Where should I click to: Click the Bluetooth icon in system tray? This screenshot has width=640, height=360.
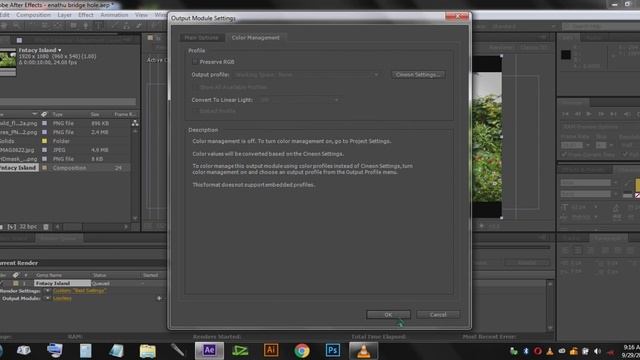point(526,351)
